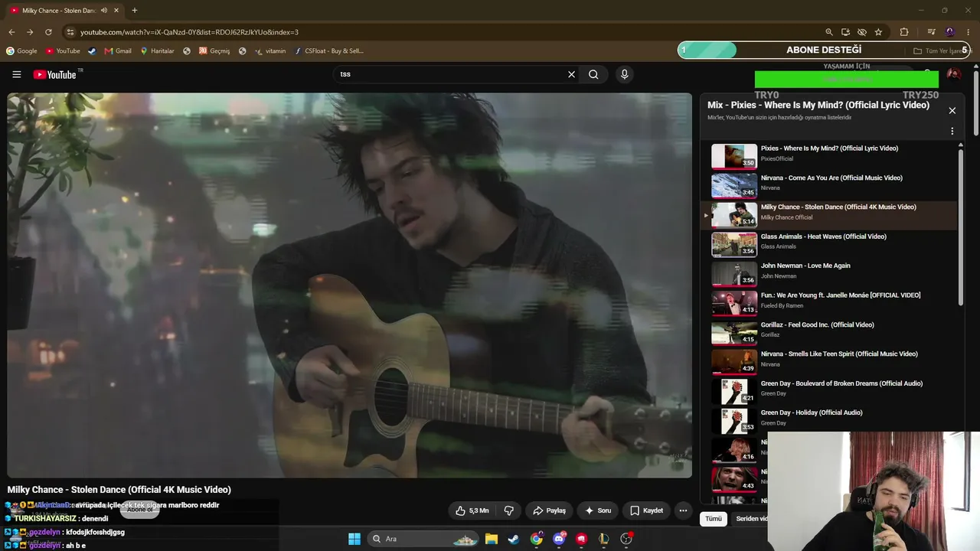Screen dimensions: 980x551
Task: Open the Windows Start menu
Action: coord(354,539)
